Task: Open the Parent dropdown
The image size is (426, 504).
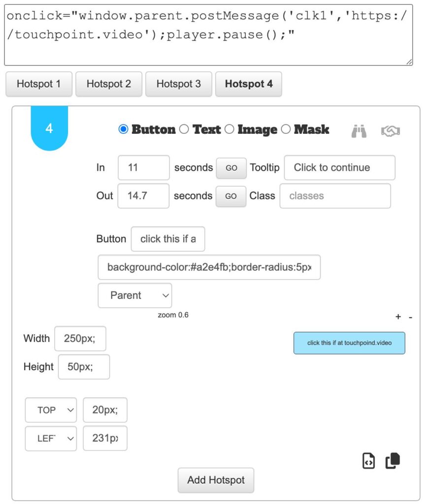Action: [x=135, y=295]
